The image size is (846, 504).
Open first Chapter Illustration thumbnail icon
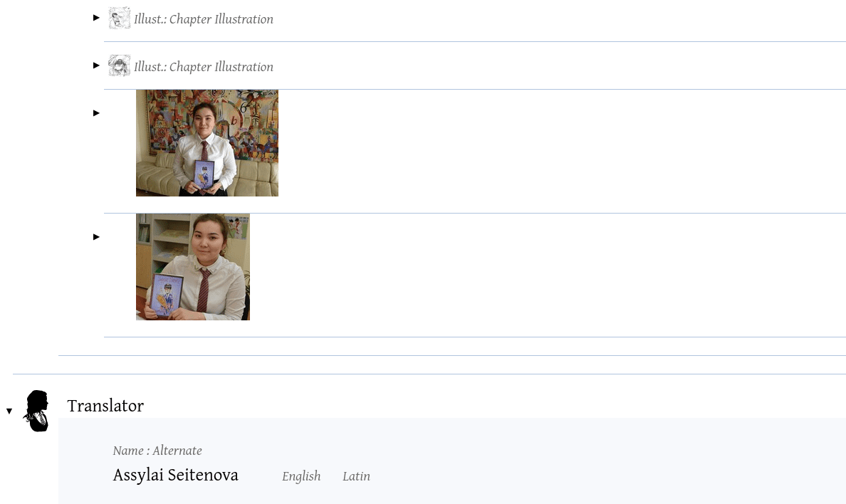pos(119,18)
